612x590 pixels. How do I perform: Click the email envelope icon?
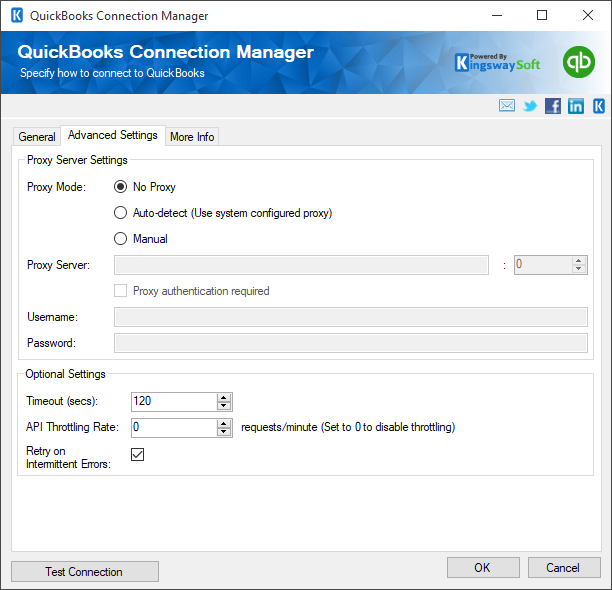click(x=507, y=105)
